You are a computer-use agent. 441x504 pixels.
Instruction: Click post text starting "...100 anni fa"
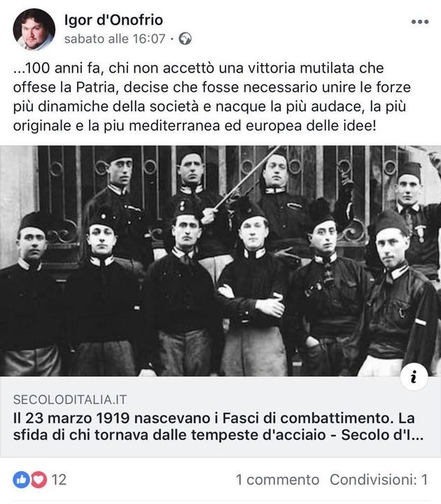click(212, 97)
